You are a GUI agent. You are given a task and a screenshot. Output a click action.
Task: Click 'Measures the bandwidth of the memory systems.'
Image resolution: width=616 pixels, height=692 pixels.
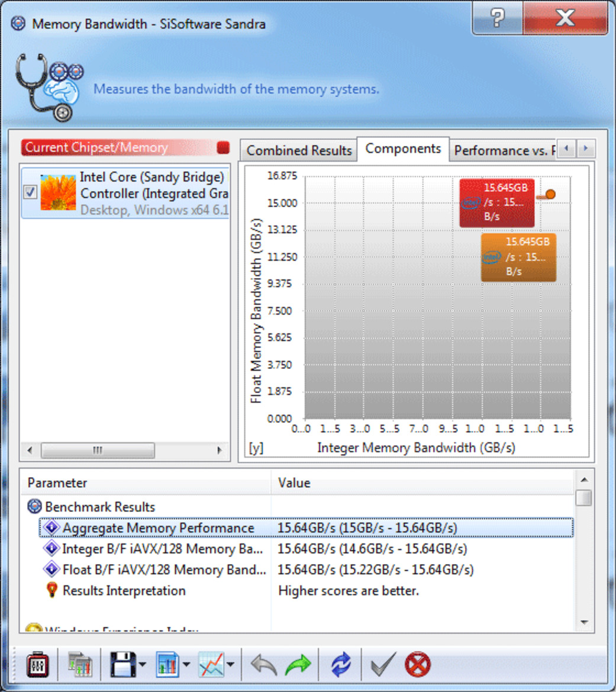236,89
